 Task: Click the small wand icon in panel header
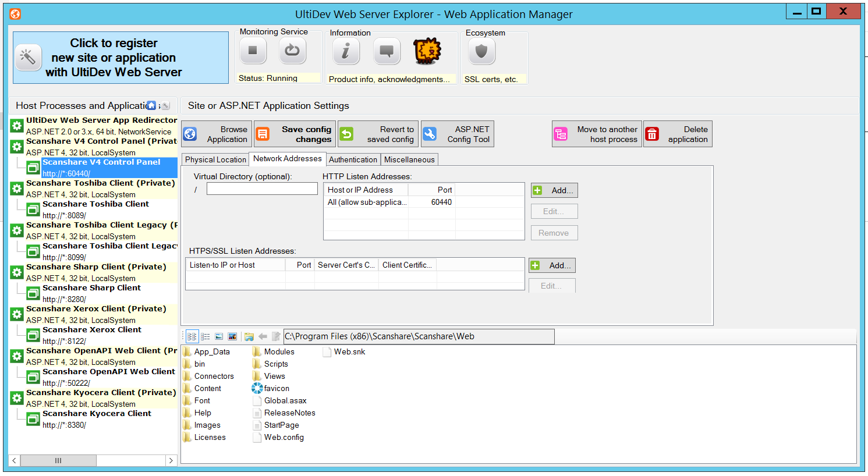point(165,105)
